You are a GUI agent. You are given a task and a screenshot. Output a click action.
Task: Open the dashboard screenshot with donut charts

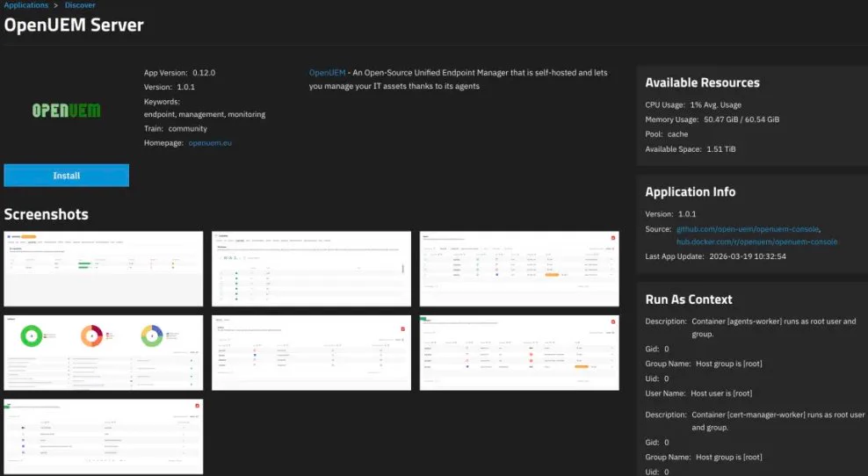pos(104,352)
